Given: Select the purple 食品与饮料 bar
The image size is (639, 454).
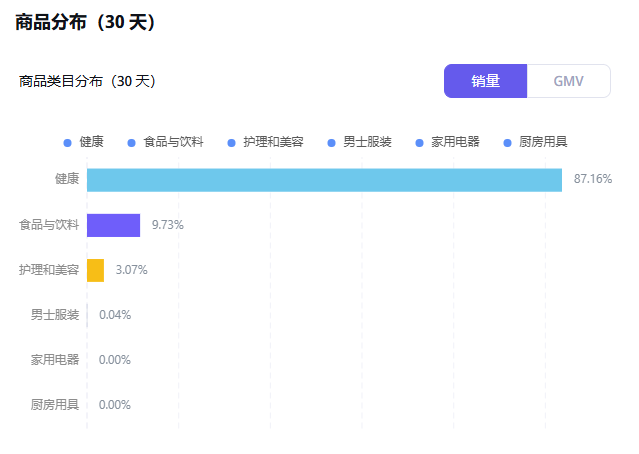Looking at the screenshot, I should (113, 225).
